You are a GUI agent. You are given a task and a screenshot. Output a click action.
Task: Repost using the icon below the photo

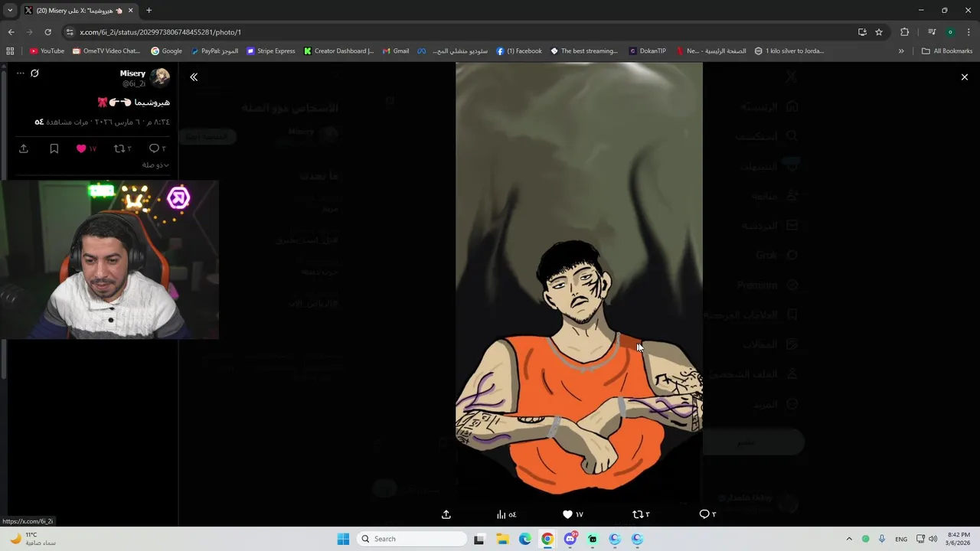point(641,514)
